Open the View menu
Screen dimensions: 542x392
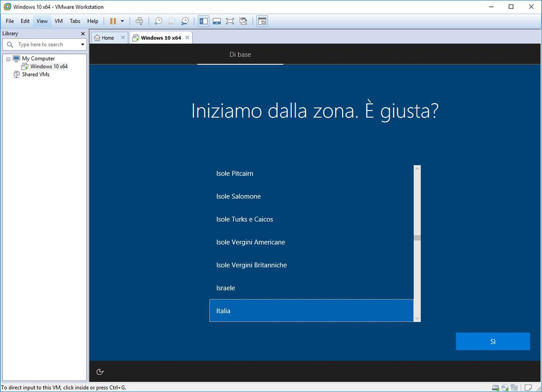(x=42, y=21)
